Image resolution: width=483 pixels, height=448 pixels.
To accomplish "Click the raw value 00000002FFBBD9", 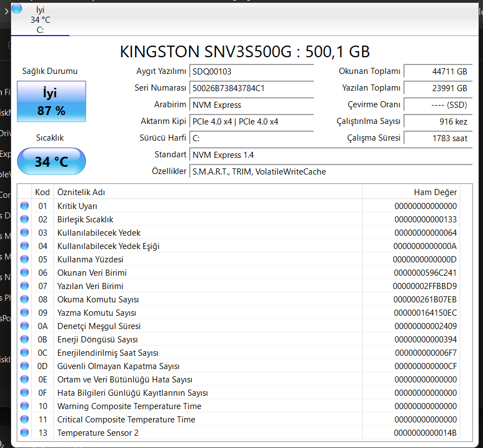I will tap(425, 286).
